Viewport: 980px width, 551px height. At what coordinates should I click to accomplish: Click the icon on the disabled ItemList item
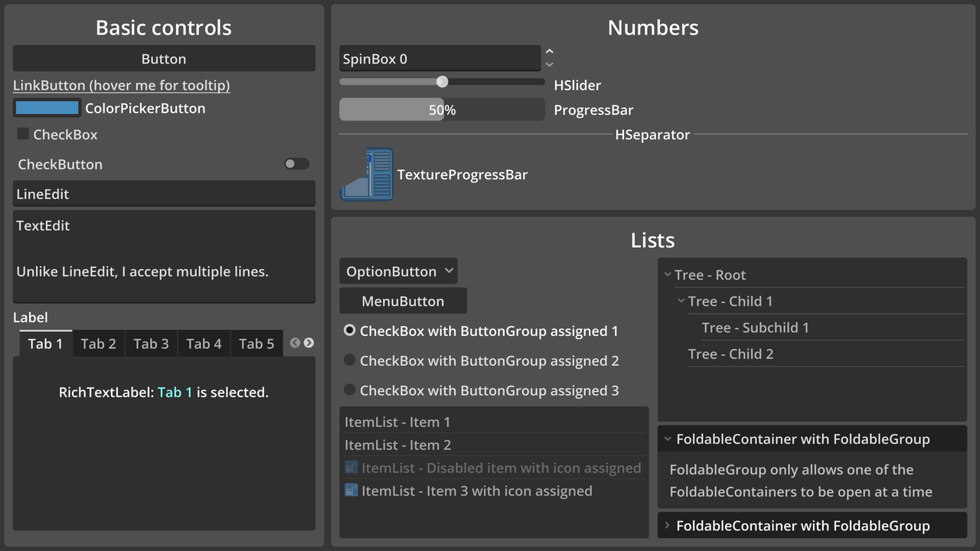coord(351,468)
